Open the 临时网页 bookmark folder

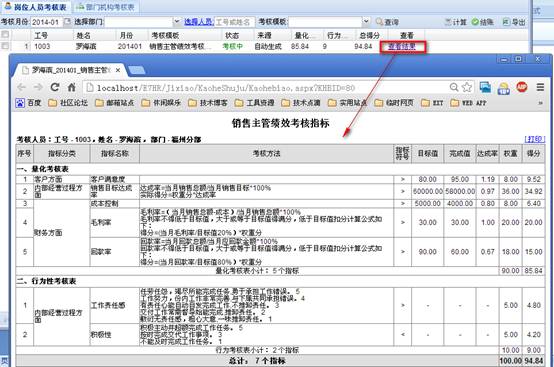394,103
